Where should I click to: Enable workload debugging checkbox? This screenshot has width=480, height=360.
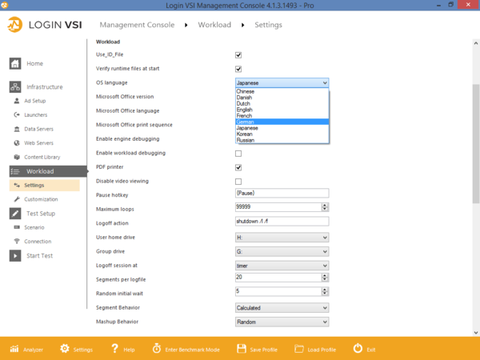click(x=238, y=153)
